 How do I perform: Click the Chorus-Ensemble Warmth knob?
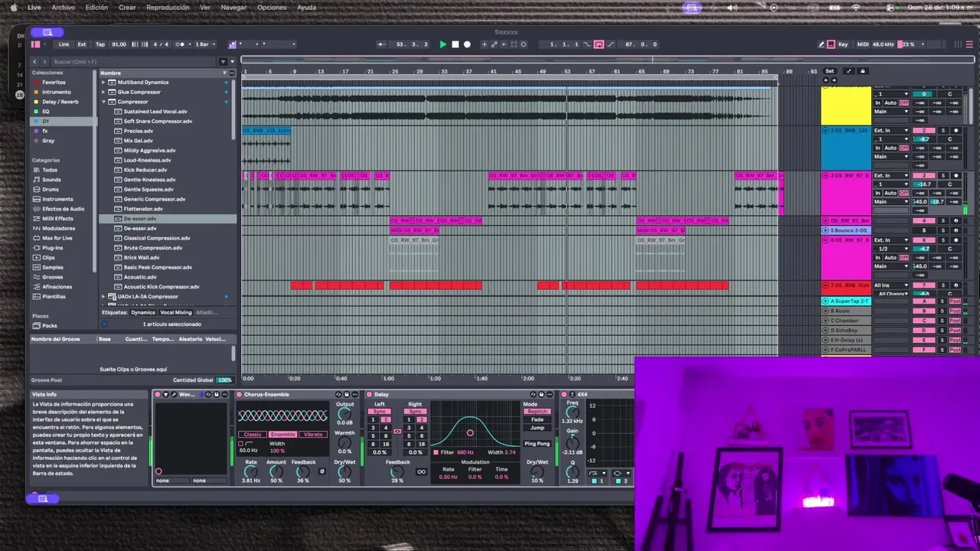(x=345, y=443)
